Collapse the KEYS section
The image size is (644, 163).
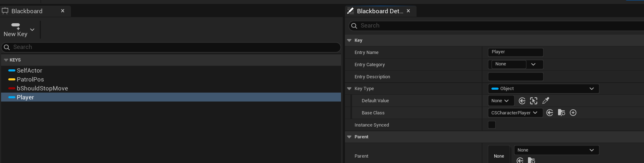[x=6, y=60]
